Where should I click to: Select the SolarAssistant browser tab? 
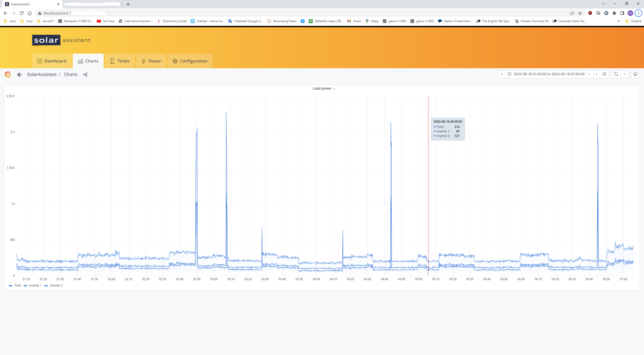(x=32, y=4)
